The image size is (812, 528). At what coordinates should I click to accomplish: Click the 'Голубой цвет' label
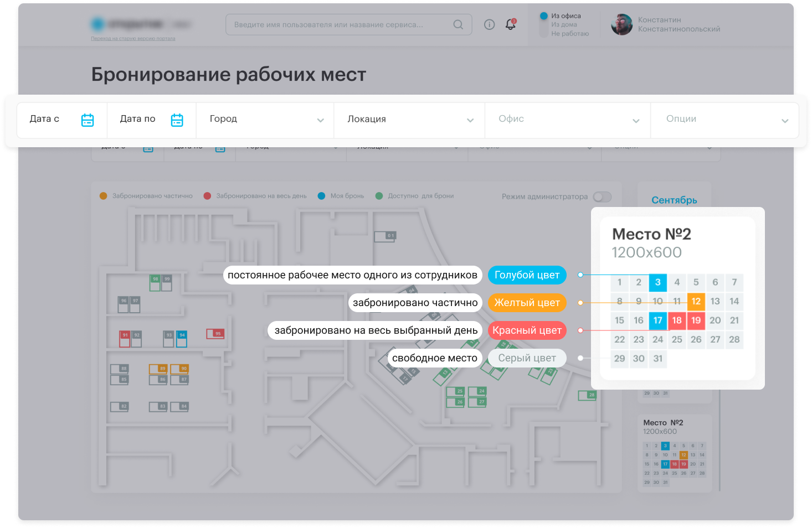pos(527,275)
